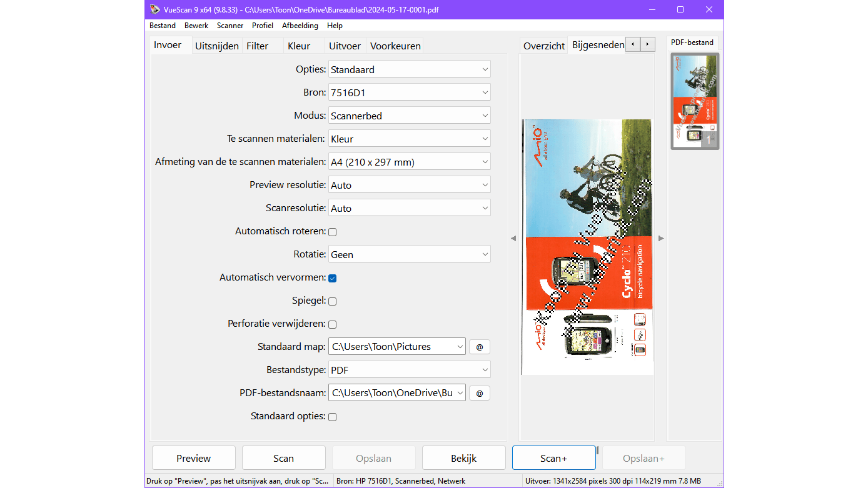Expand the Rotatie dropdown set to Geen
The width and height of the screenshot is (868, 488).
[410, 254]
